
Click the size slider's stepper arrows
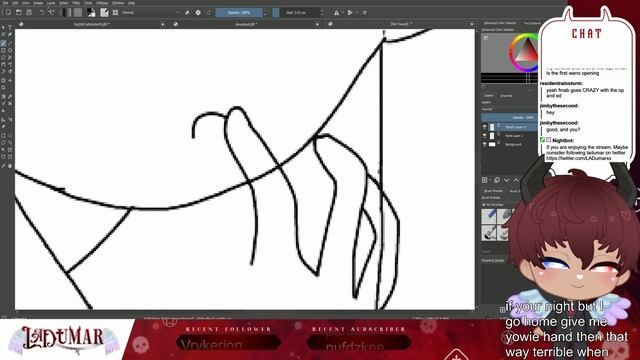(x=323, y=13)
